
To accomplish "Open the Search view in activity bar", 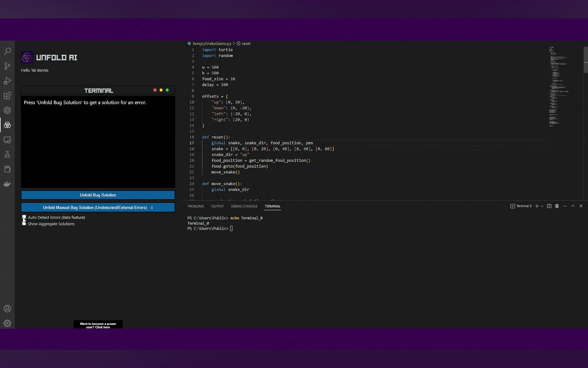I will point(7,51).
